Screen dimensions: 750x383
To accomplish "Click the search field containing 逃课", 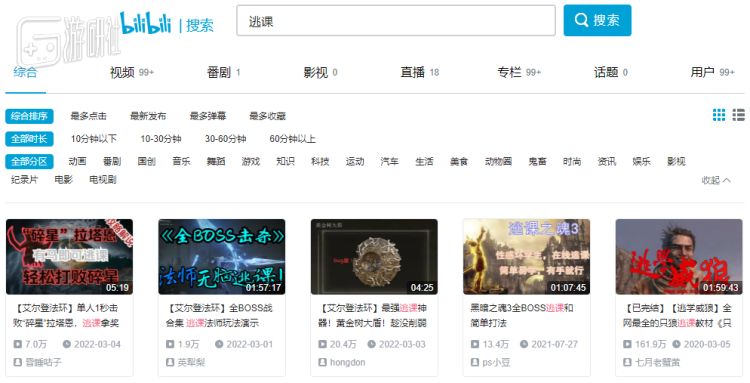I will pyautogui.click(x=396, y=21).
